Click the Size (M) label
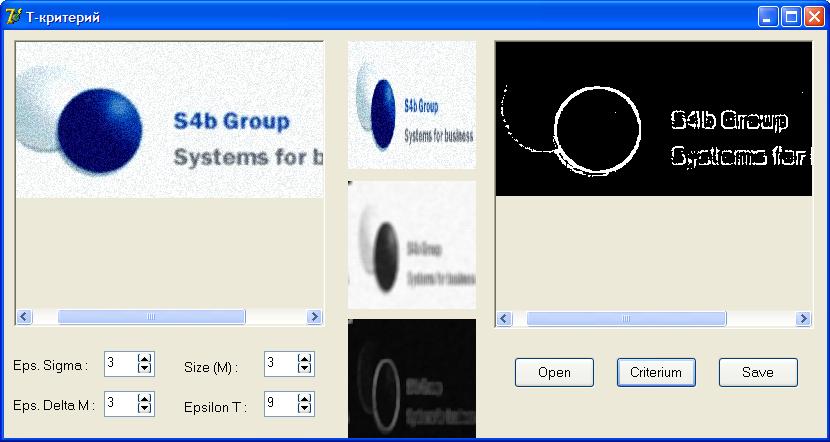The height and width of the screenshot is (442, 830). pyautogui.click(x=211, y=367)
